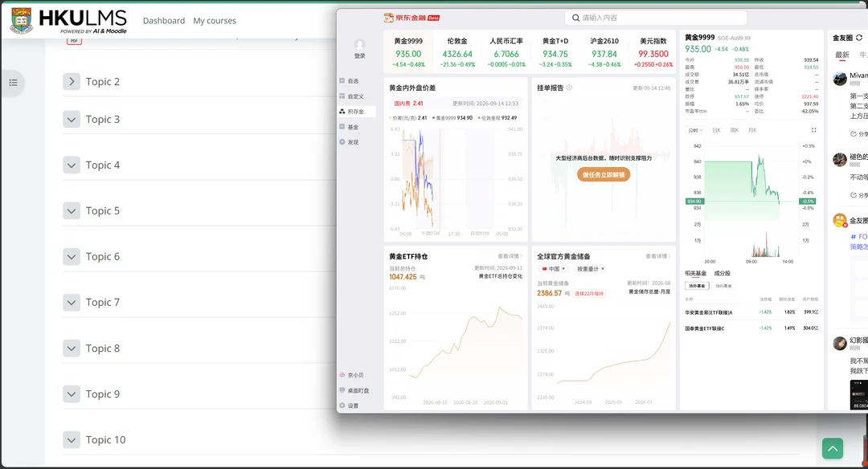Screen dimensions: 868x469
Task: Collapse Topic 9 section
Action: [x=72, y=394]
